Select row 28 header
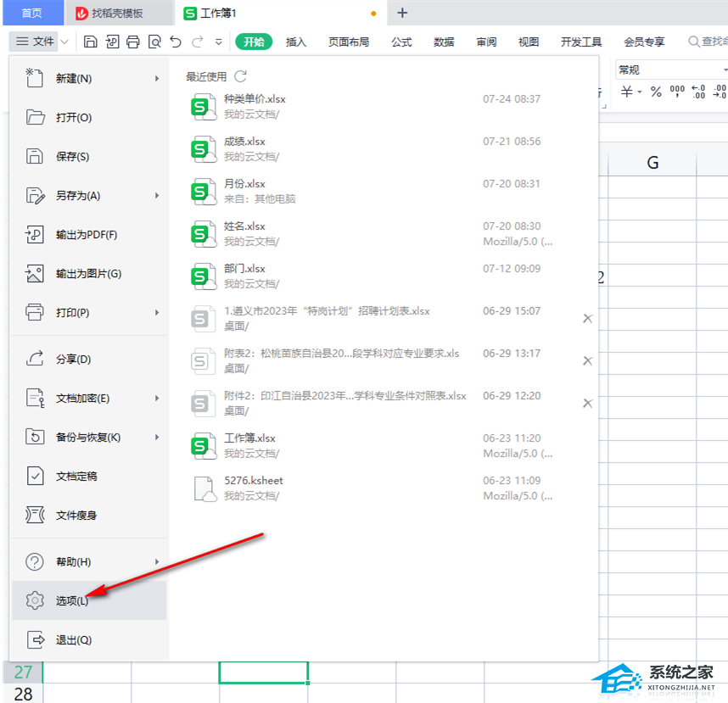The height and width of the screenshot is (703, 728). 23,694
